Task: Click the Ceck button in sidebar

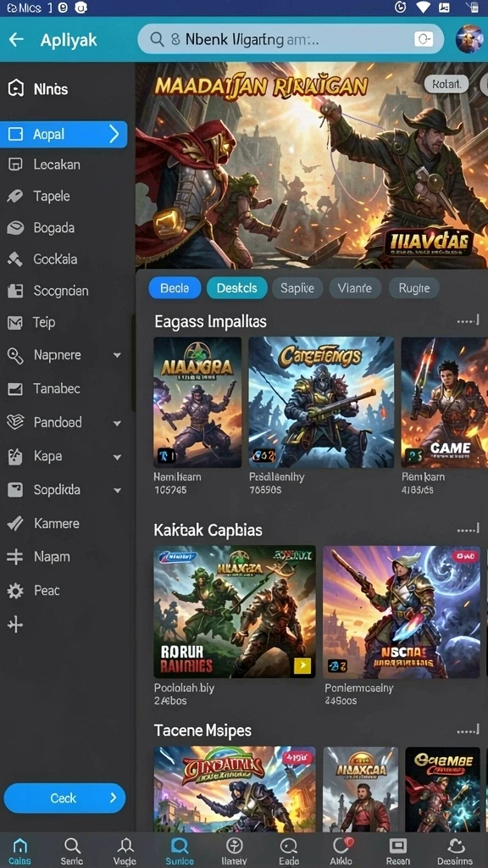Action: coord(64,798)
